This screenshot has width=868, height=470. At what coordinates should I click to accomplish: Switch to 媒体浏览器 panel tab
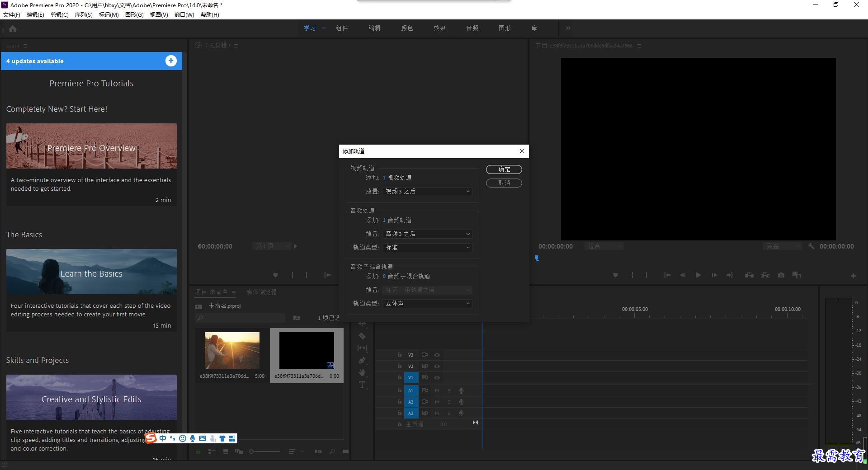coord(261,292)
